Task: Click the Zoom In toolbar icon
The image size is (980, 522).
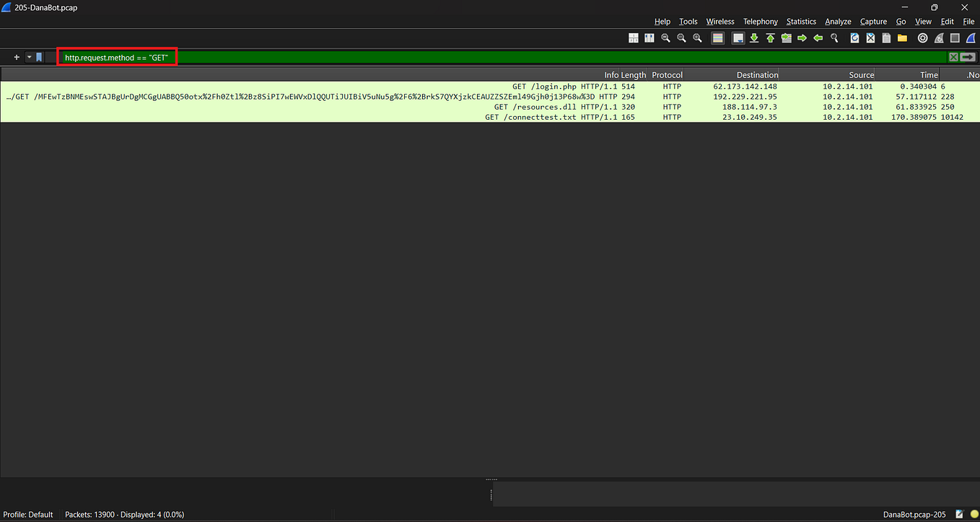Action: [697, 37]
